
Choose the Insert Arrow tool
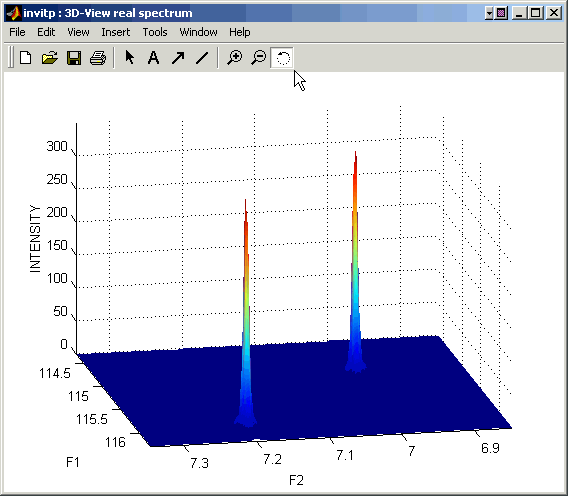178,58
